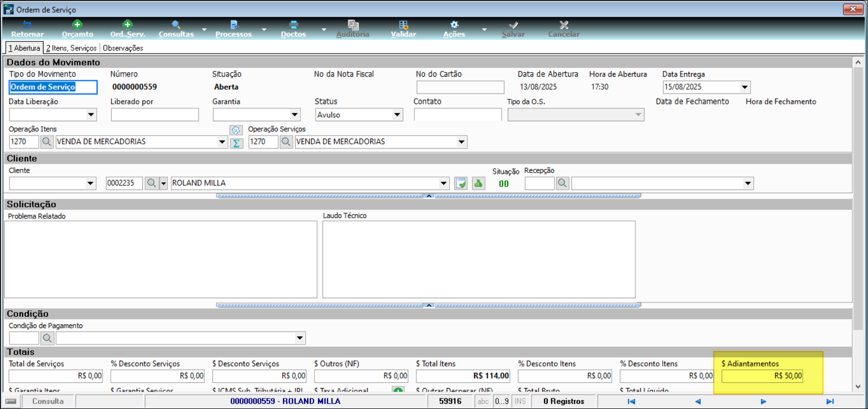Click the Validar toolbar icon
Image resolution: width=868 pixels, height=409 pixels.
[403, 29]
